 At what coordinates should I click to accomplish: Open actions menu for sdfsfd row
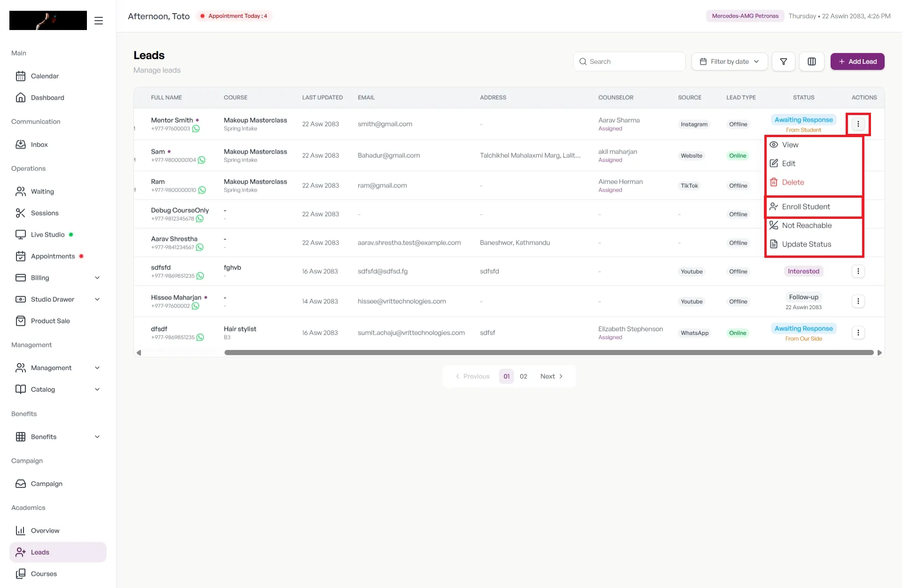(x=858, y=271)
